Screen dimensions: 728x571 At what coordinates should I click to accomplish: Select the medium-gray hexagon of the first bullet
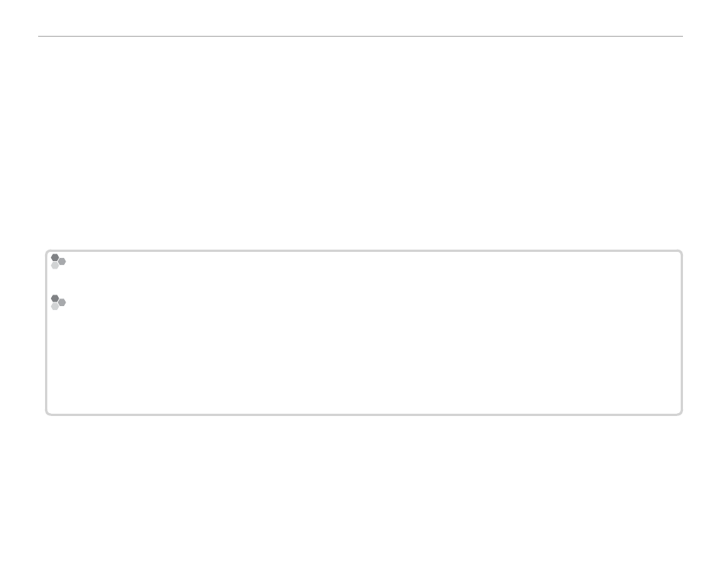point(62,262)
